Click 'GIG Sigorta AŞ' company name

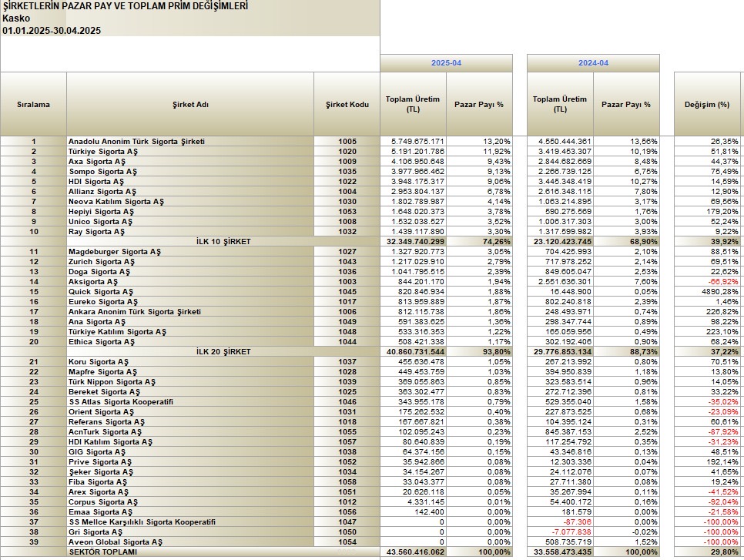97,452
